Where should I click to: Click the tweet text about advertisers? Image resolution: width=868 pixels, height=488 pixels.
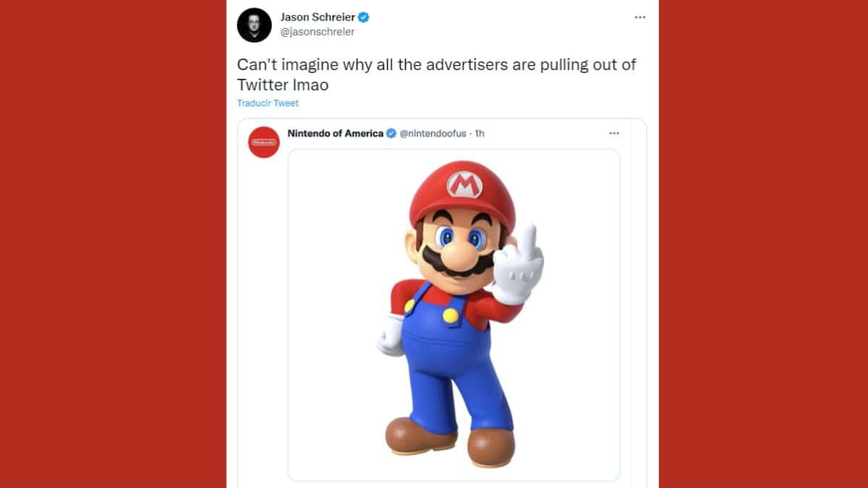point(436,65)
